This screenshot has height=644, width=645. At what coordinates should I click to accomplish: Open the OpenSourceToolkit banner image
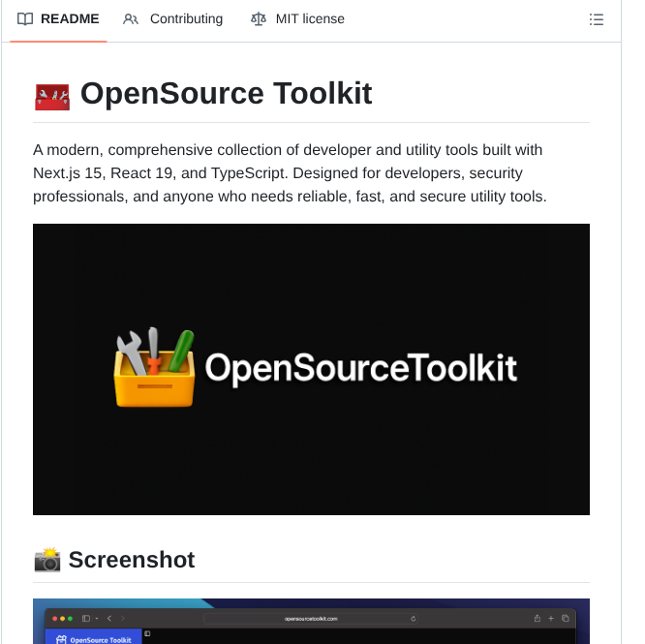[x=311, y=369]
